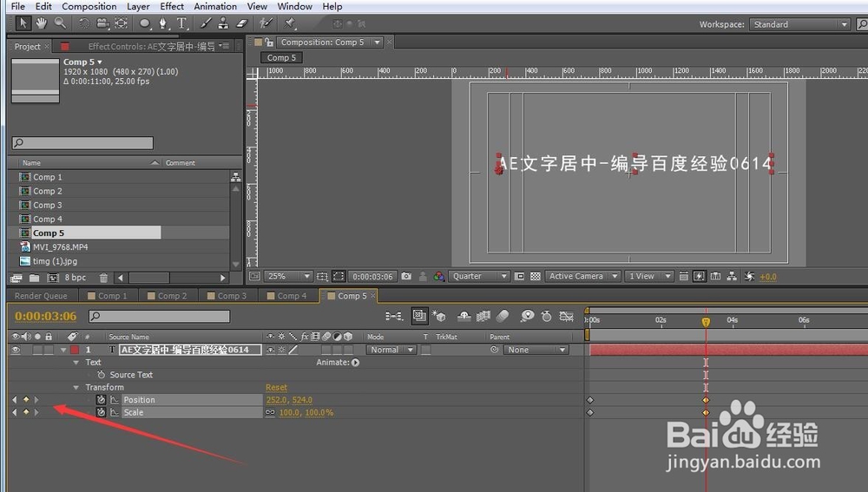Create a new composition from Project panel
The height and width of the screenshot is (492, 868).
coord(53,278)
